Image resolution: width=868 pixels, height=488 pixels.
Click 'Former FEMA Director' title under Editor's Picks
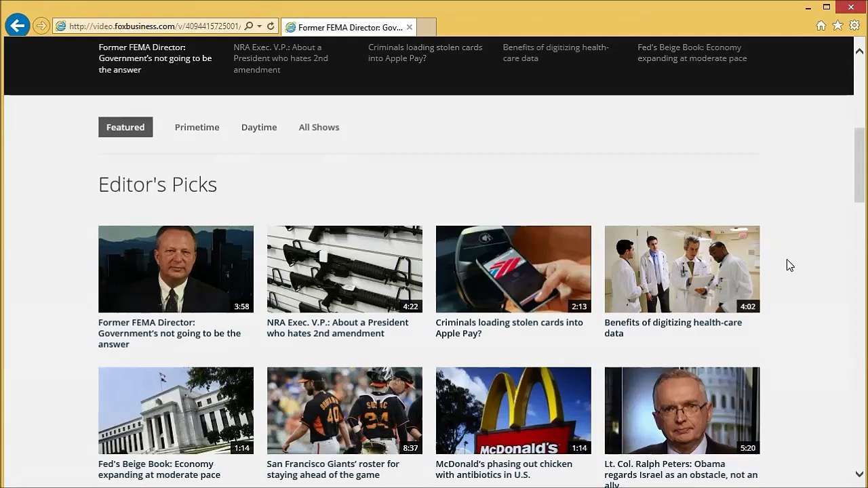point(170,333)
